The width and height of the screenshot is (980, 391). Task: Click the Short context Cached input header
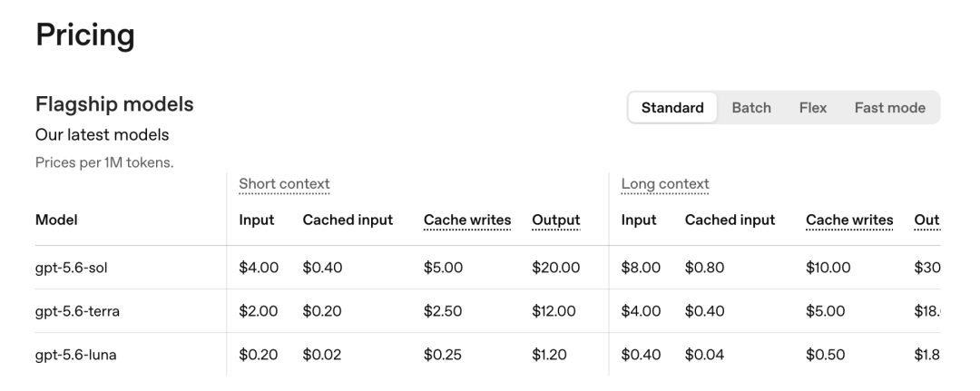click(348, 220)
